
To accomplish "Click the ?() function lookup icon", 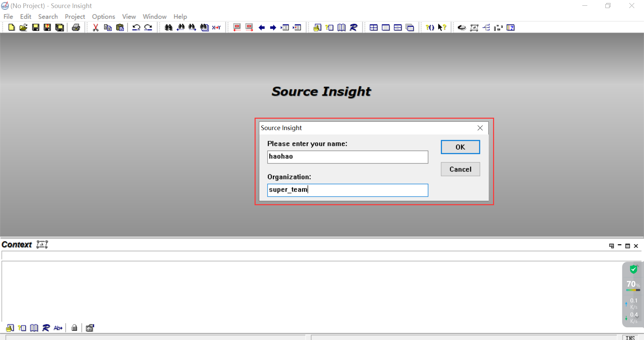I will [430, 27].
